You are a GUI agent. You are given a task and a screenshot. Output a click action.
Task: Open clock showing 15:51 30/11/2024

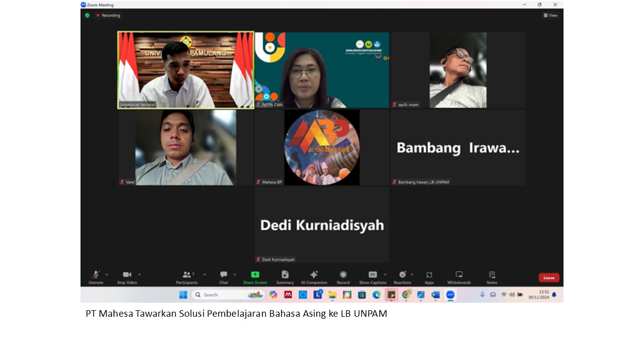(538, 295)
